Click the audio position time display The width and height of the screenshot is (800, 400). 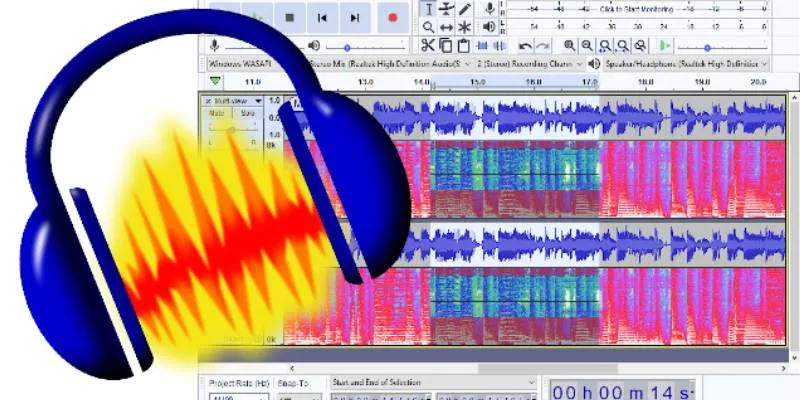[x=622, y=391]
